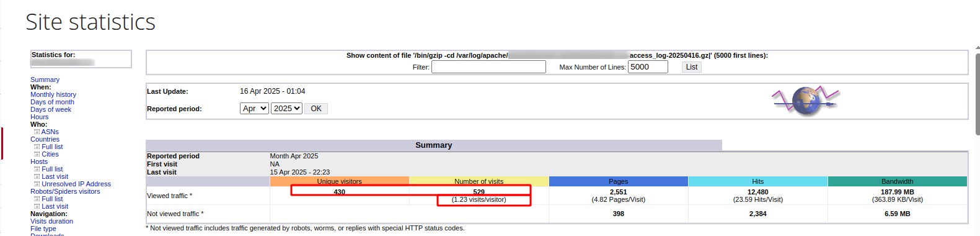The width and height of the screenshot is (980, 236).
Task: Click the bandwidth value 187.99 MB
Action: click(x=898, y=192)
